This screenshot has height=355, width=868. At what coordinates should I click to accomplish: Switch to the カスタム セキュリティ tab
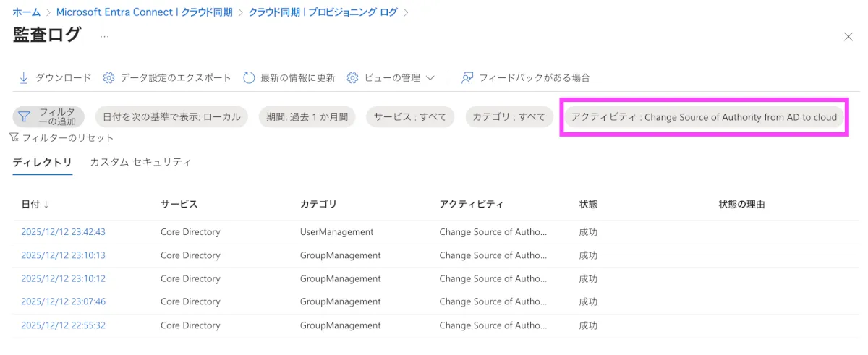click(x=140, y=163)
